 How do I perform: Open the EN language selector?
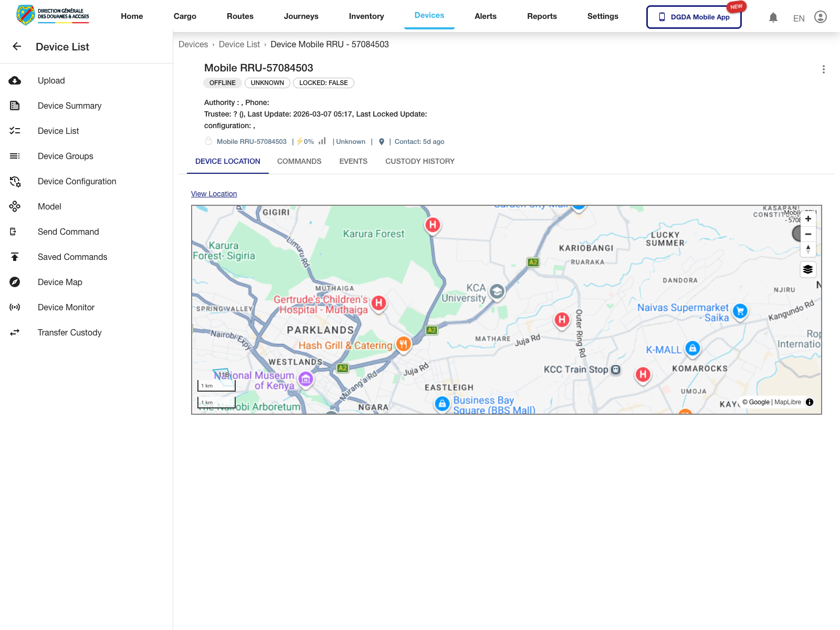click(x=799, y=18)
